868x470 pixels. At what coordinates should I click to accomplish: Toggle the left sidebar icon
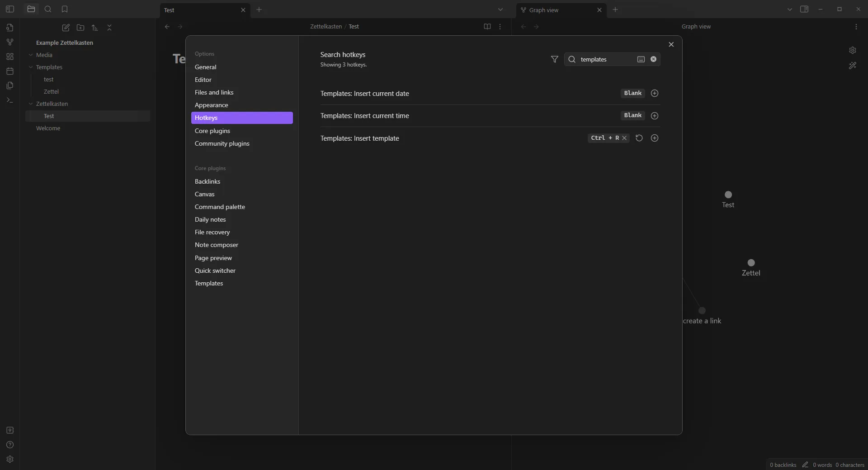tap(10, 9)
